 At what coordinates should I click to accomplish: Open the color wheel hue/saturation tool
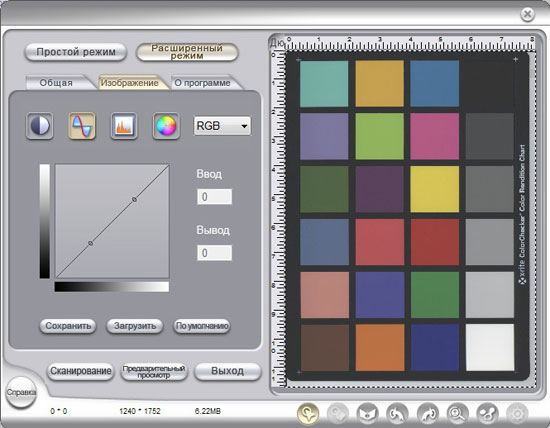[166, 126]
